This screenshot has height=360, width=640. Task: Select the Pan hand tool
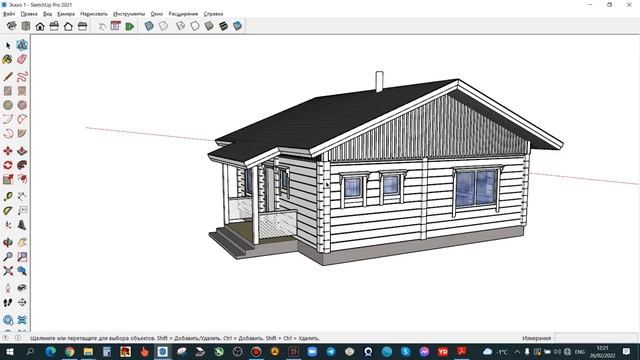coord(22,242)
